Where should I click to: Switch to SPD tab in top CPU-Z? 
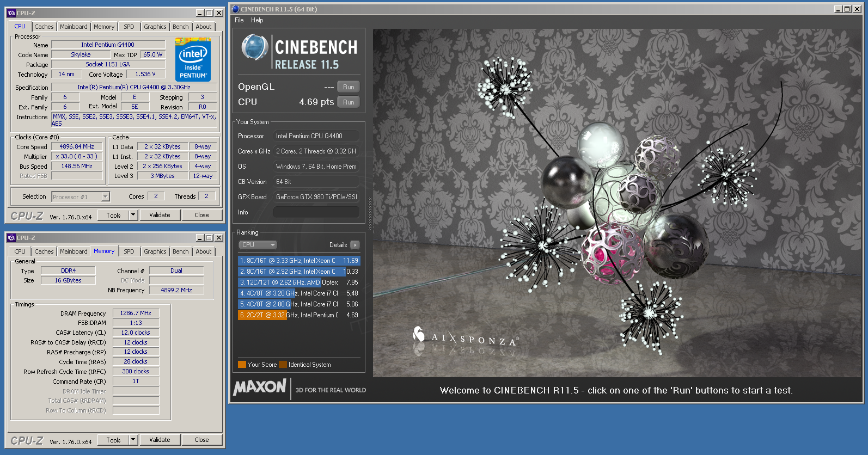coord(129,27)
